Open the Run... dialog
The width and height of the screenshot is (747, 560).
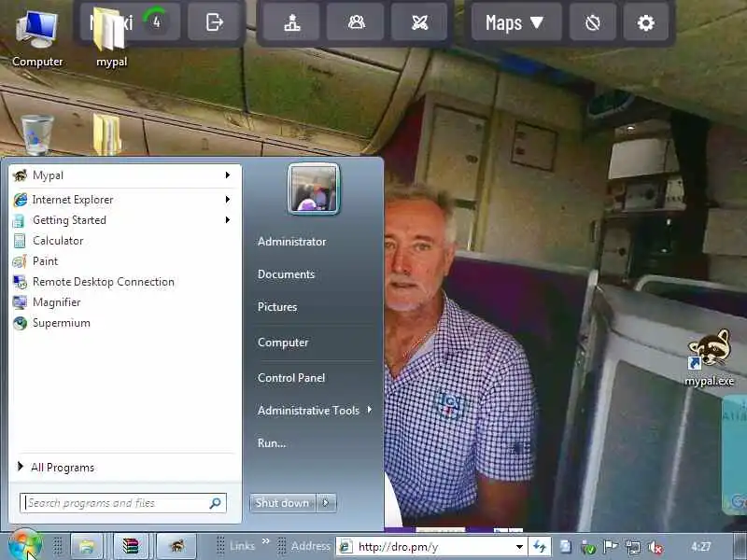pyautogui.click(x=272, y=442)
